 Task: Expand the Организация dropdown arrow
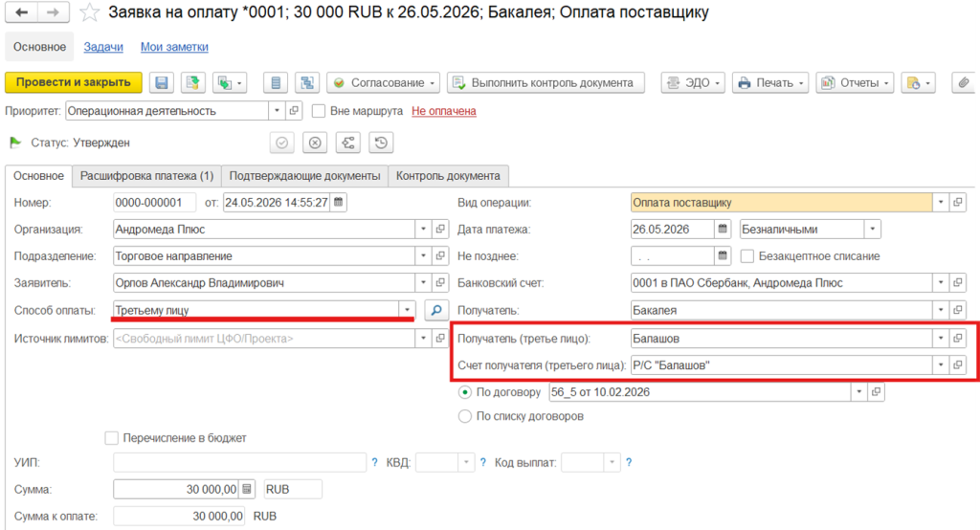click(x=423, y=229)
